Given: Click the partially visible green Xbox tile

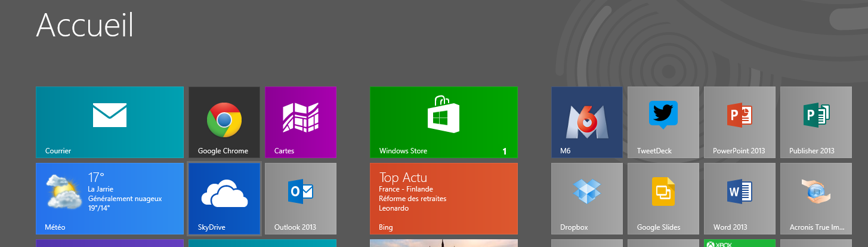Looking at the screenshot, I should (x=740, y=243).
